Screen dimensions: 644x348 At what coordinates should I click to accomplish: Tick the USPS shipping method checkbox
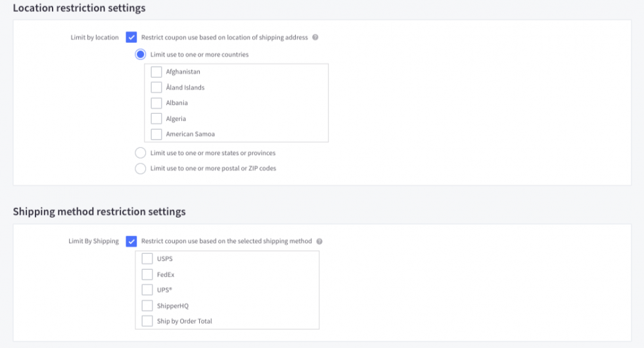[x=147, y=259]
